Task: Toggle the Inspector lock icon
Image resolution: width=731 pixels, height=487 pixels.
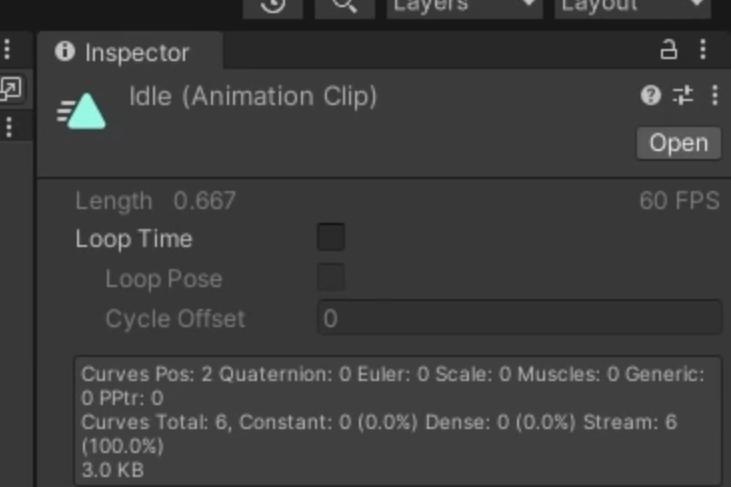Action: (x=669, y=49)
